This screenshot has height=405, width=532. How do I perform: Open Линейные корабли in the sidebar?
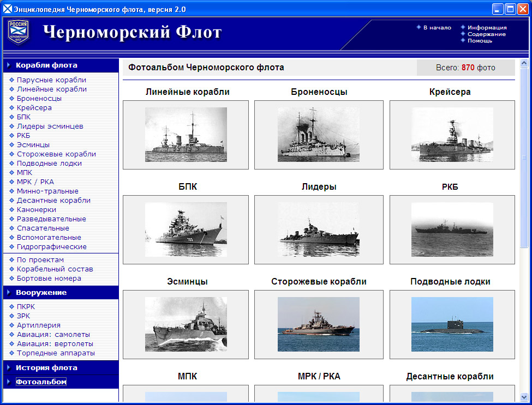pyautogui.click(x=52, y=89)
